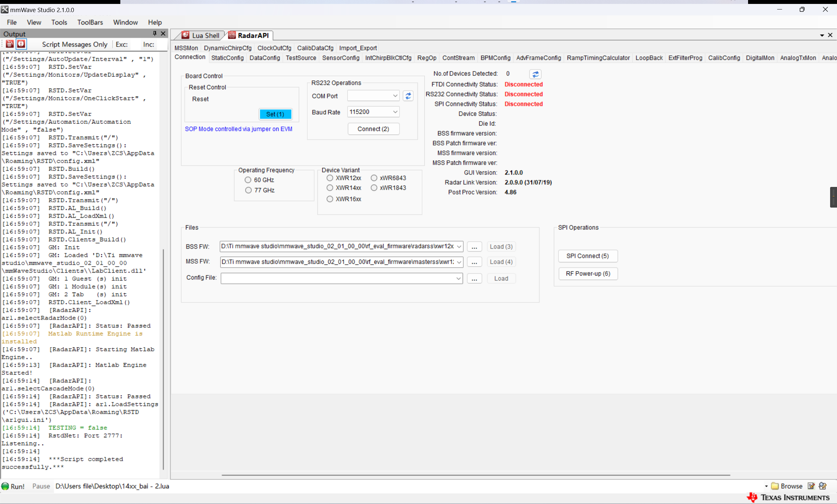Expand the COM Port dropdown
This screenshot has height=504, width=837.
pyautogui.click(x=395, y=96)
